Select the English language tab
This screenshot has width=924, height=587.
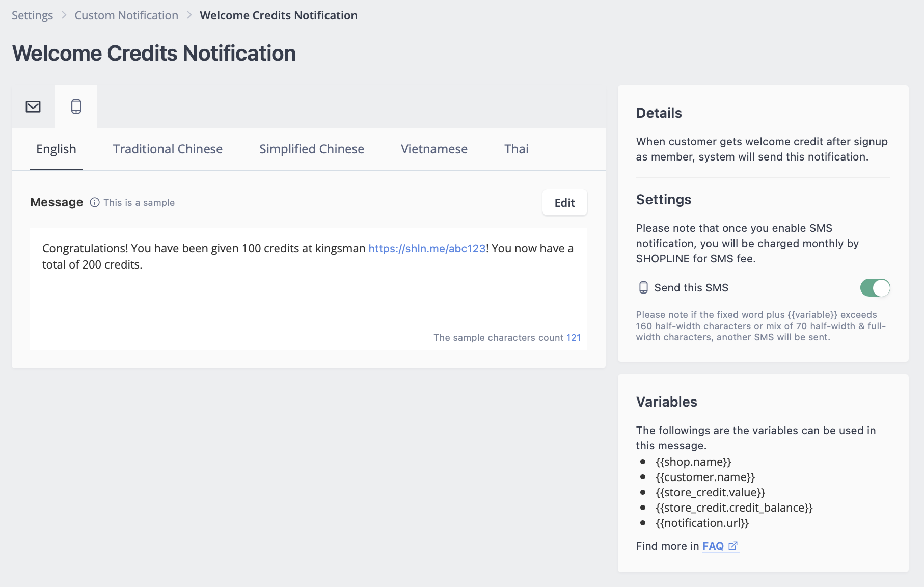click(56, 149)
